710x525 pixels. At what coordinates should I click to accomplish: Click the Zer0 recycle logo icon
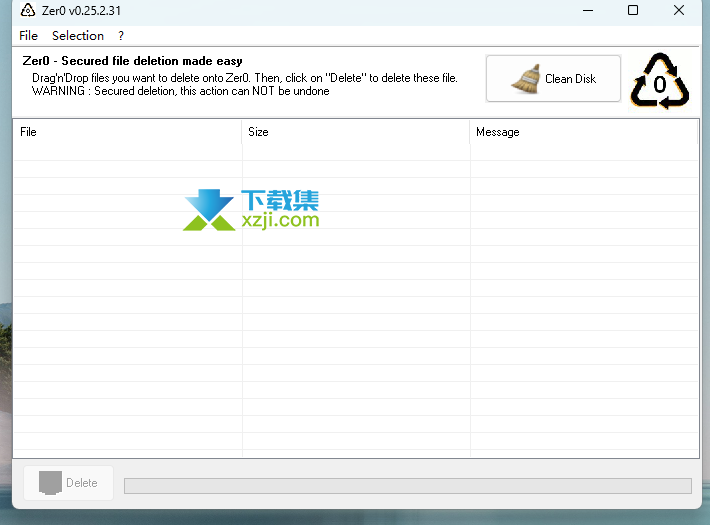tap(659, 82)
